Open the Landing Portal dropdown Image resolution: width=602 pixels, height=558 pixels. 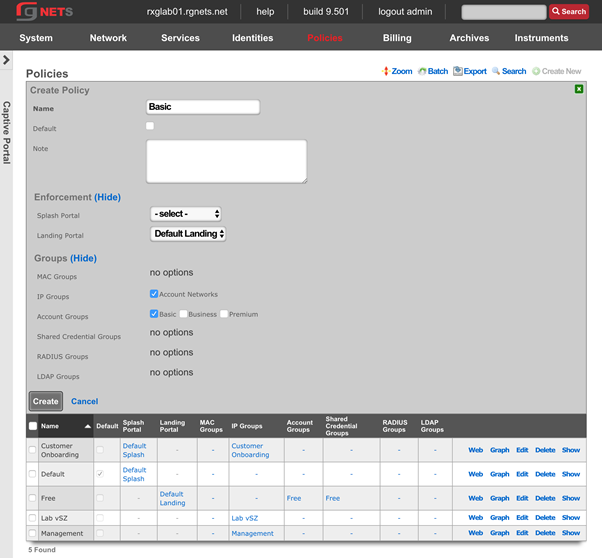(188, 234)
